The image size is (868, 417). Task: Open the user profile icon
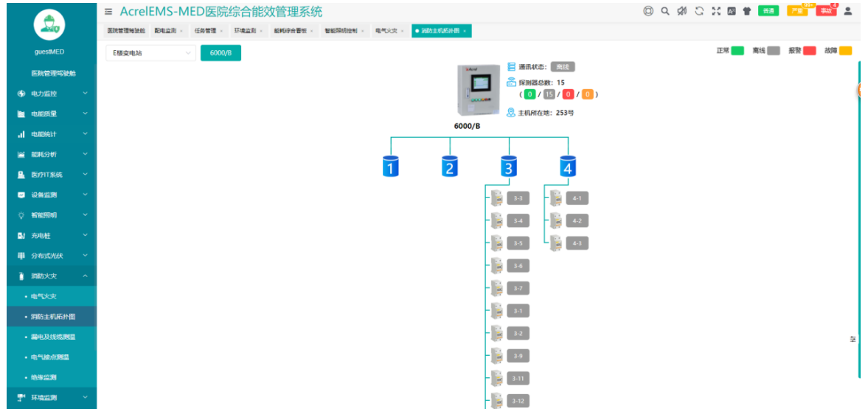point(847,11)
